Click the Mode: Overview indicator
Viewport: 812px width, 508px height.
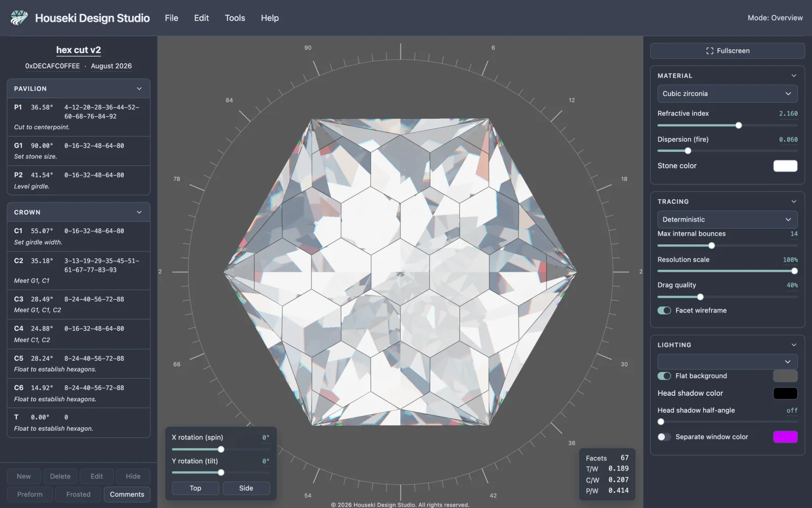click(775, 18)
